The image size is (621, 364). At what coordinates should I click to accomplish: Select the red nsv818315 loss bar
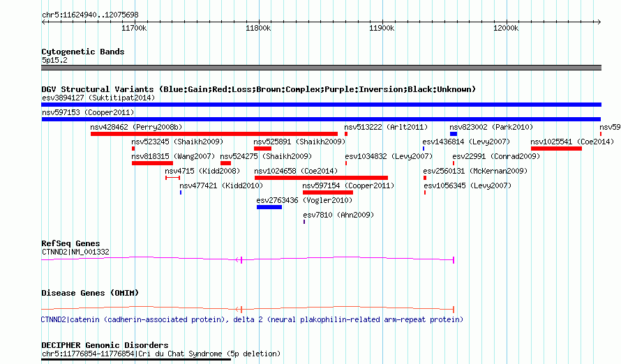[153, 163]
